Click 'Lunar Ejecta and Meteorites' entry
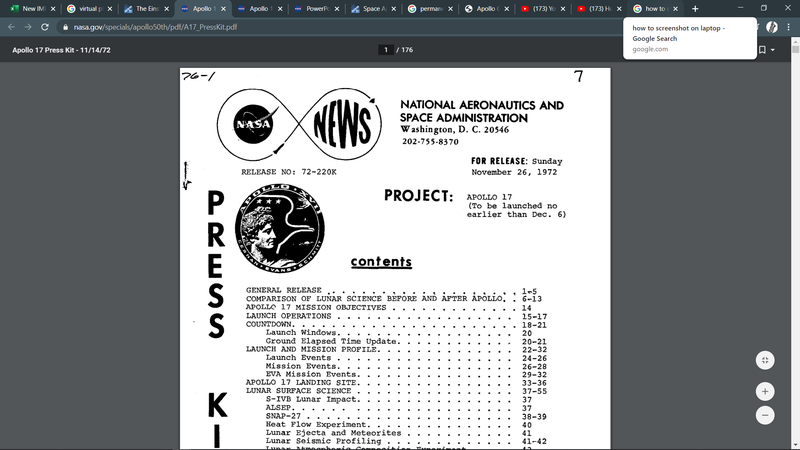 click(x=398, y=433)
